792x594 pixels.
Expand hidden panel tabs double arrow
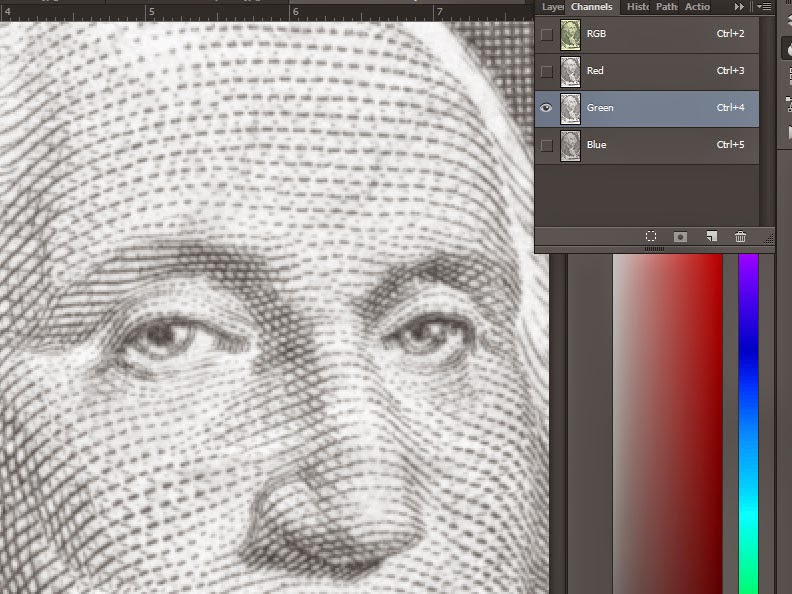click(x=739, y=7)
